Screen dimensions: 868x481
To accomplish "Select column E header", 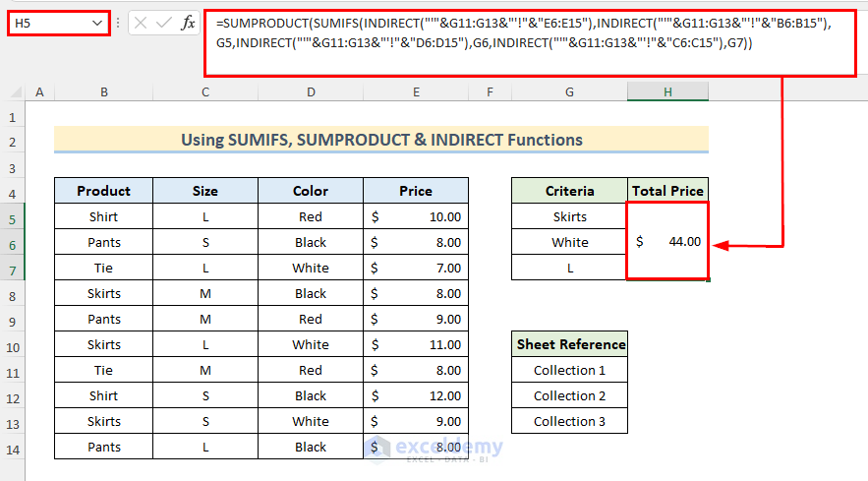I will 416,92.
